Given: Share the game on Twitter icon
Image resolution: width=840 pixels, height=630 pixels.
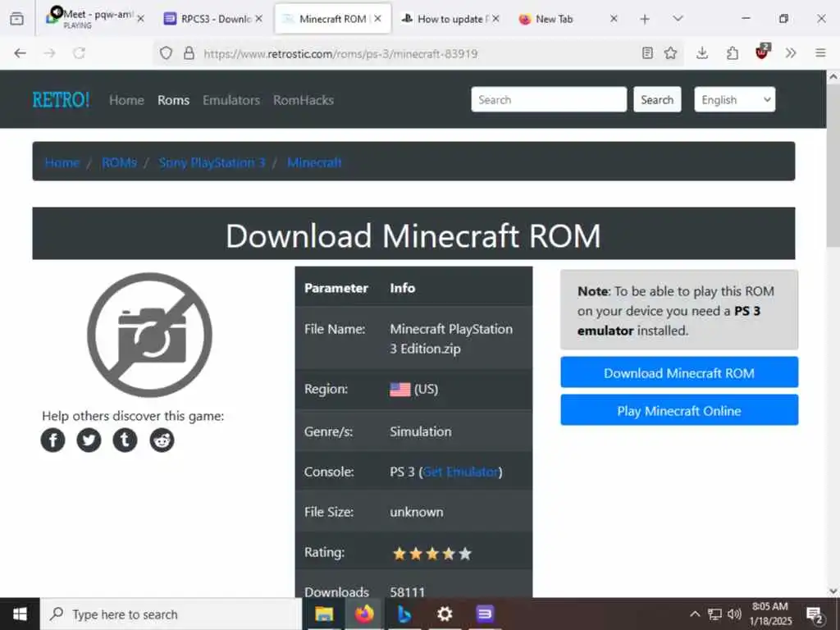Looking at the screenshot, I should pos(89,441).
